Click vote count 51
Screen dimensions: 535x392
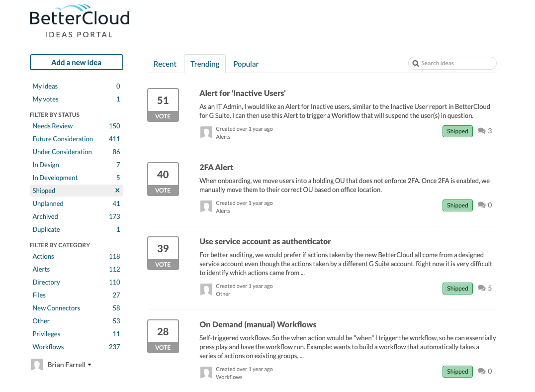pos(163,100)
